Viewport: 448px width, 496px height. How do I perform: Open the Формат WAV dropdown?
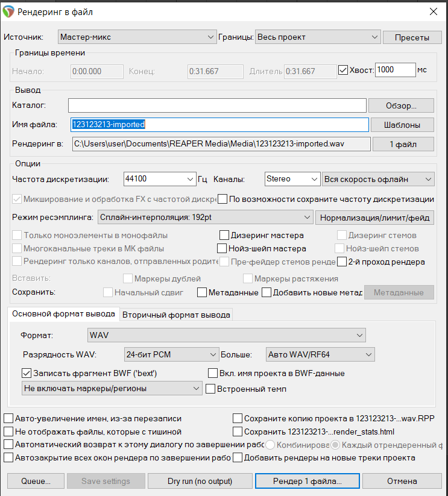coord(227,335)
